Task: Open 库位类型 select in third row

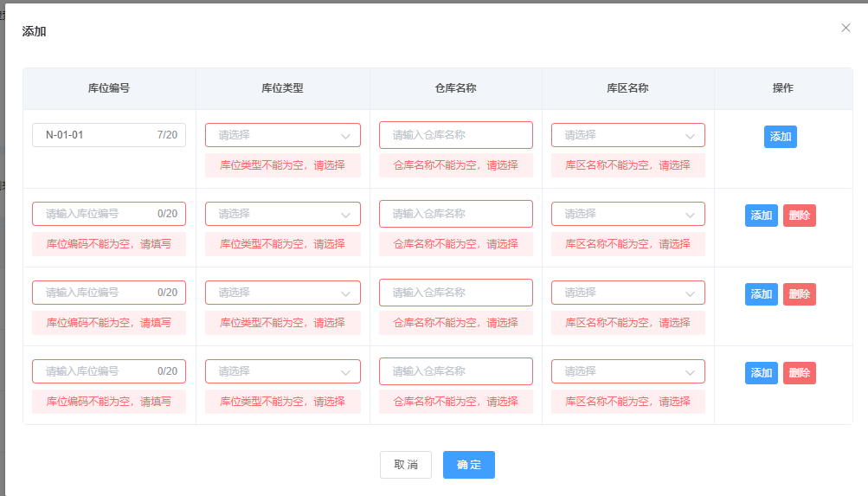Action: click(283, 293)
